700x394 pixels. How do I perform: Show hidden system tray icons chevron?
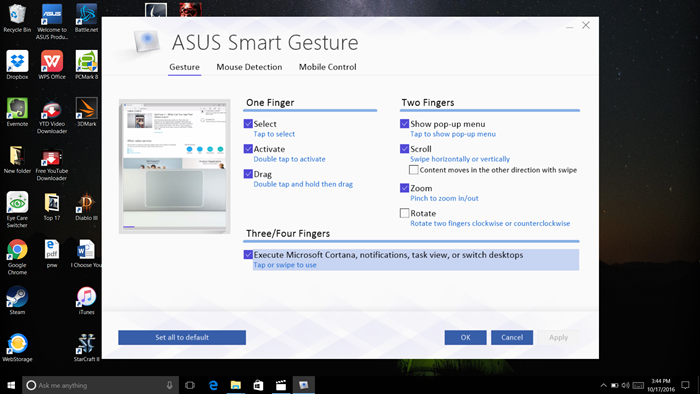click(604, 385)
